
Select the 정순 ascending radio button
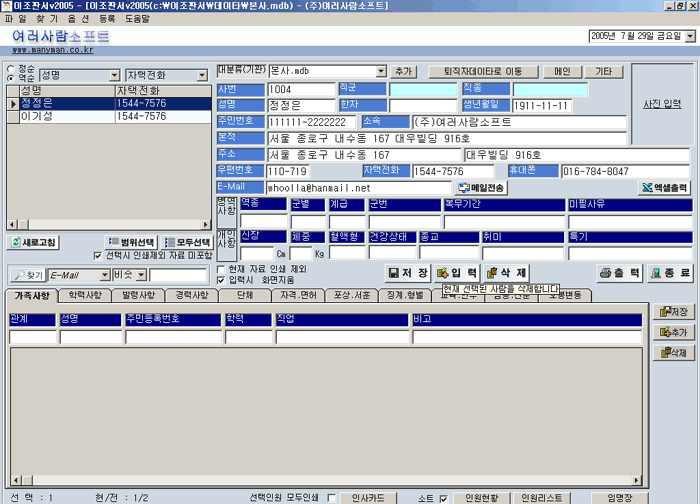[10, 69]
